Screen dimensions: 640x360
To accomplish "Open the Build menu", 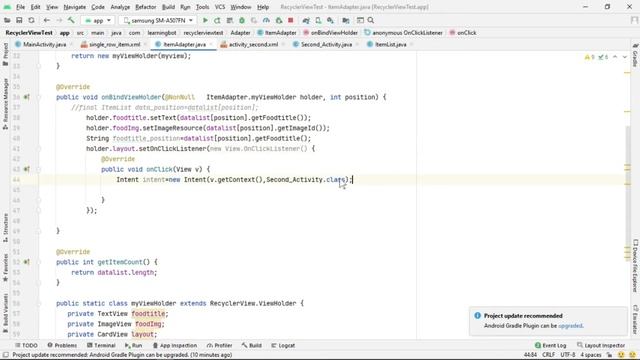I will (x=168, y=7).
